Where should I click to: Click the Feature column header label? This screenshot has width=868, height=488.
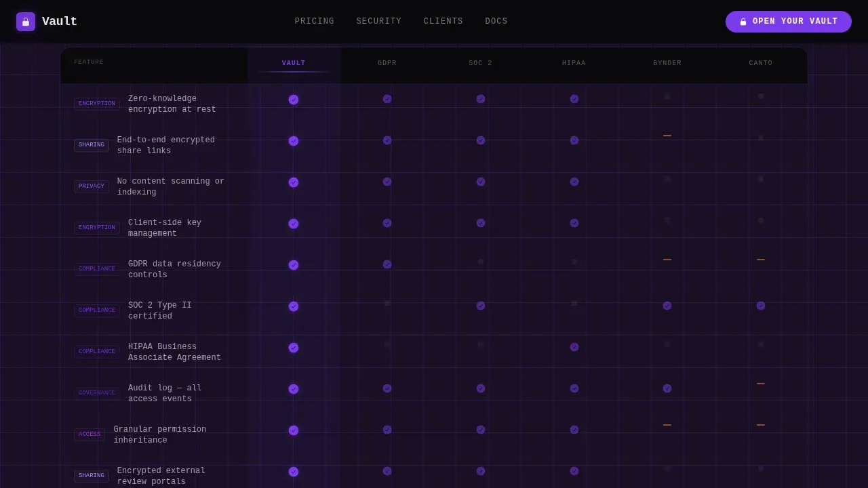coord(89,62)
